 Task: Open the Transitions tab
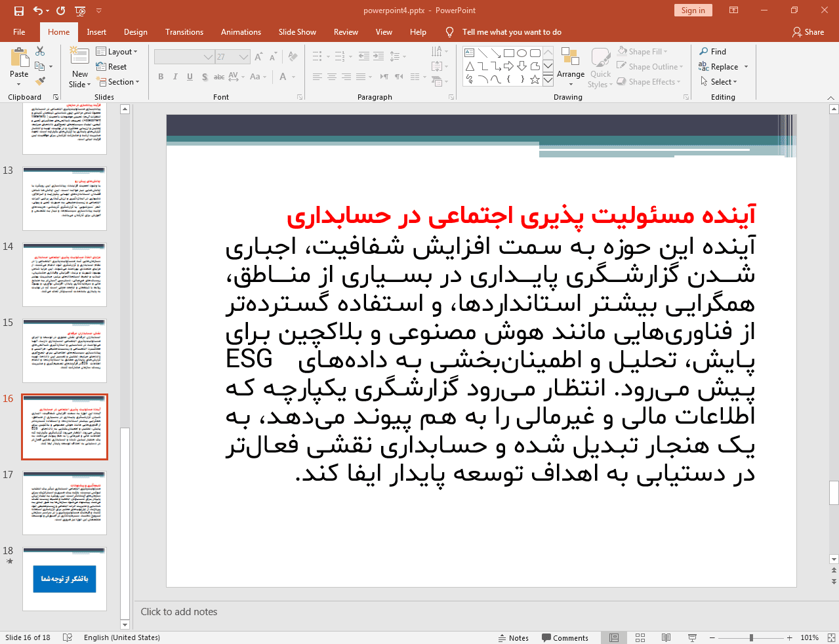pyautogui.click(x=184, y=32)
